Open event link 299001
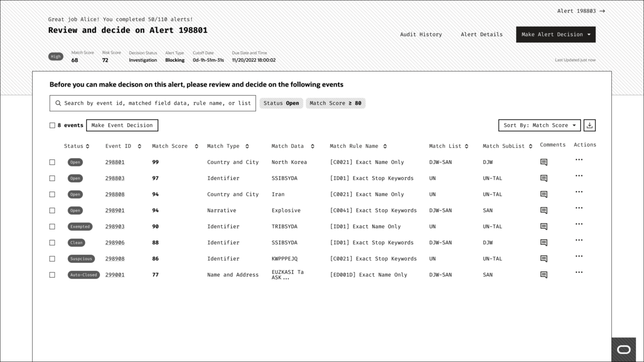Image resolution: width=644 pixels, height=362 pixels. coord(115,275)
